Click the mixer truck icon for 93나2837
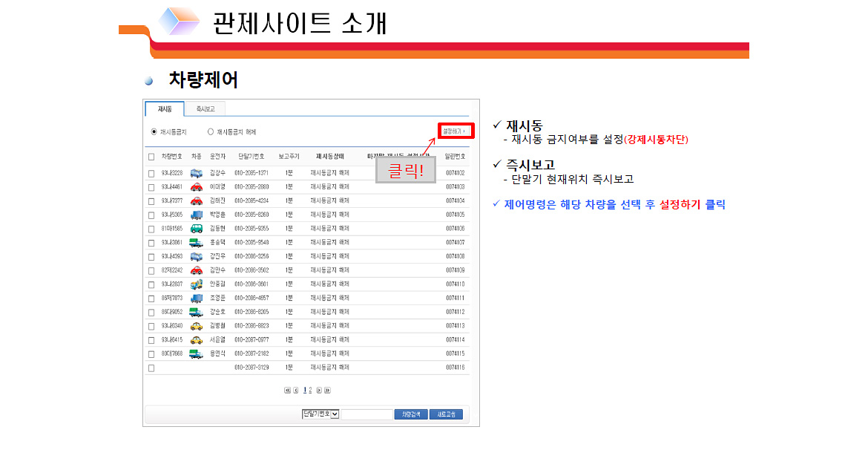Viewport: 868px width, 473px height. (196, 284)
